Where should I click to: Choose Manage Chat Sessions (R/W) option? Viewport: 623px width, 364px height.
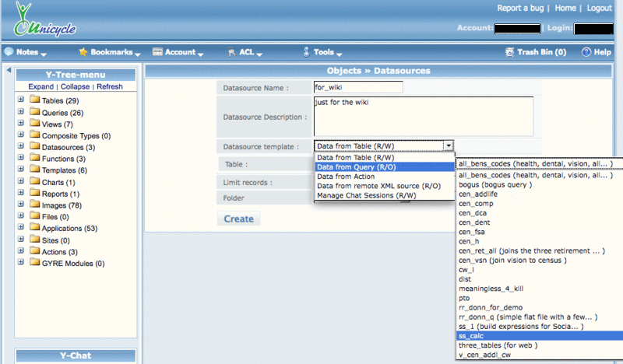(x=367, y=195)
